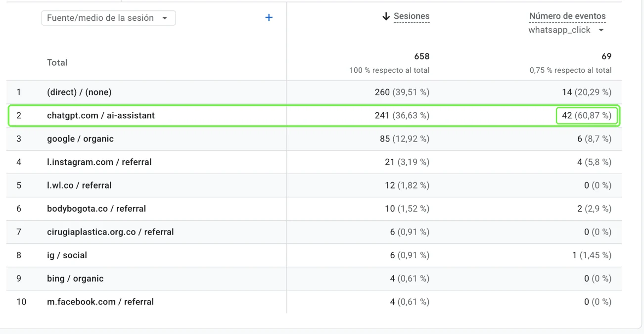Select the l.wl.co / referral row
Screen dimensions: 644x334
tap(314, 185)
